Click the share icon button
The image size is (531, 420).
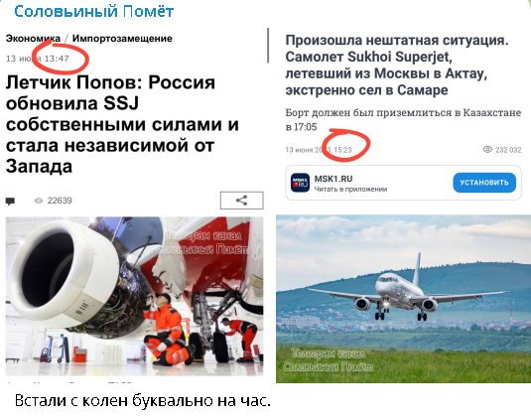pyautogui.click(x=241, y=201)
